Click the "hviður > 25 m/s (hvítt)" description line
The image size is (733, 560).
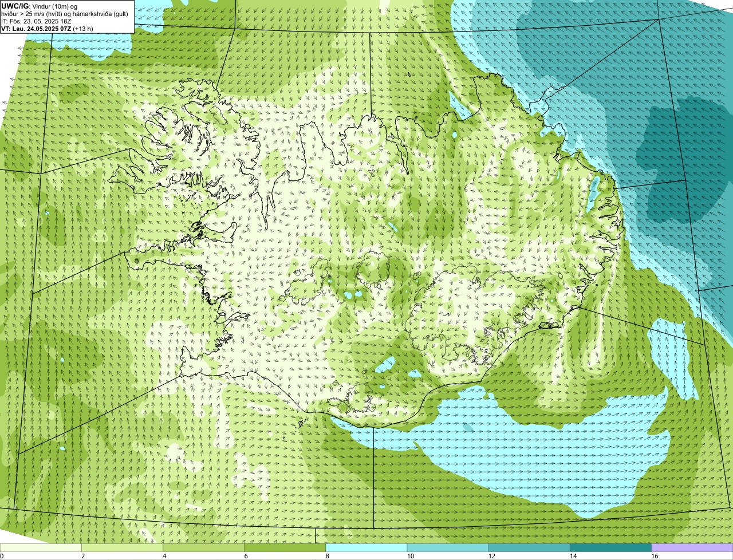coord(66,14)
